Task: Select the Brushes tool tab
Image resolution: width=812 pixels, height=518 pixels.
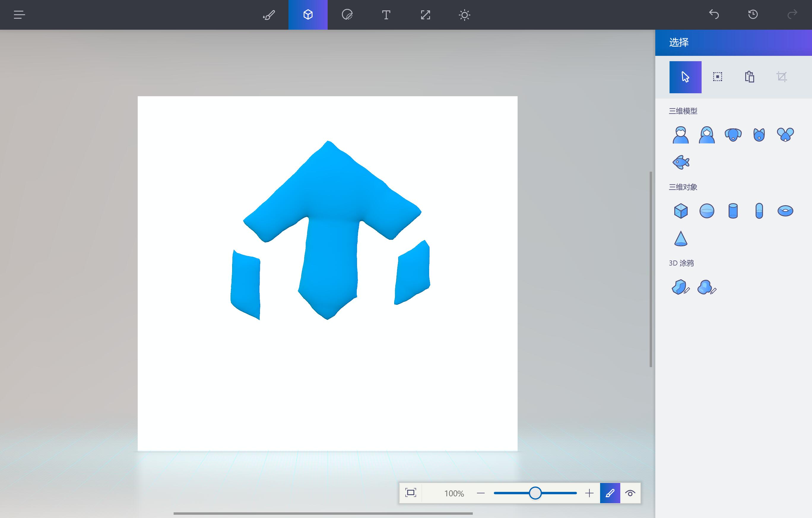Action: tap(269, 15)
